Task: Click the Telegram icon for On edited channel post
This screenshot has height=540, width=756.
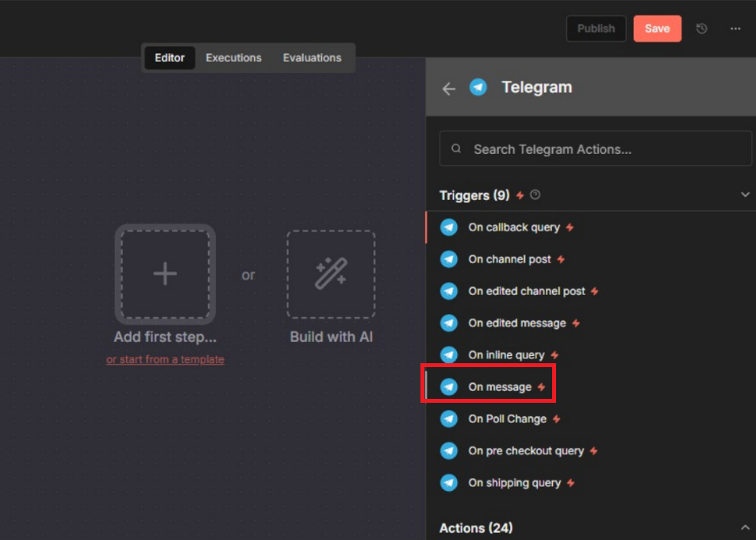Action: coord(449,291)
